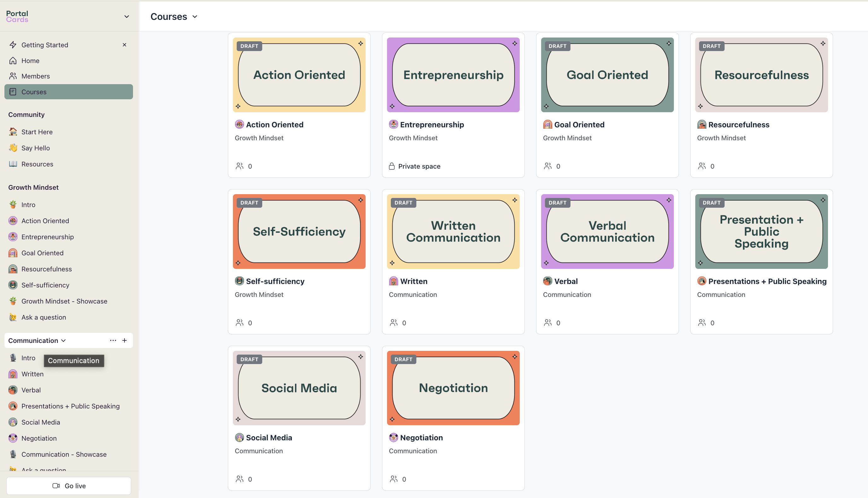Expand the Courses title dropdown

tap(195, 17)
